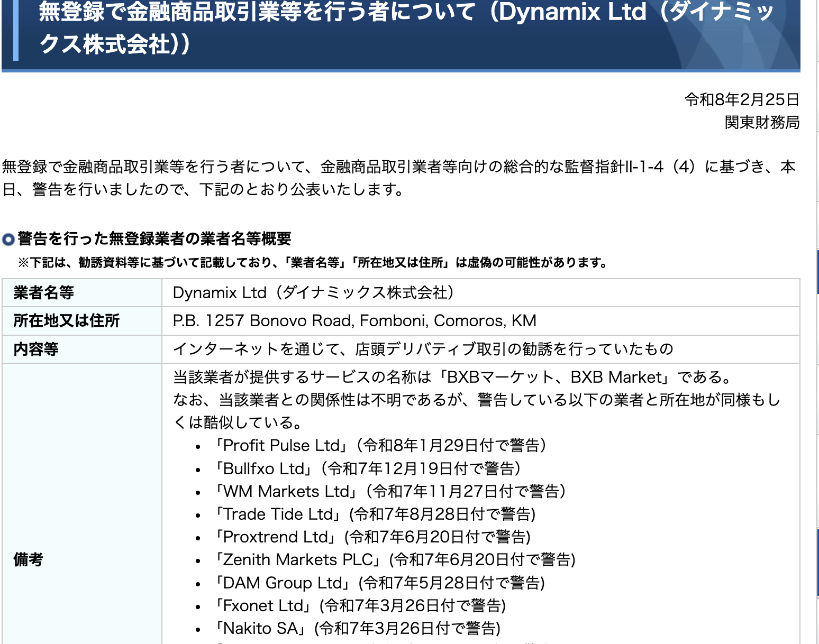Click the Bullfxo Ltd list entry

coord(367,468)
